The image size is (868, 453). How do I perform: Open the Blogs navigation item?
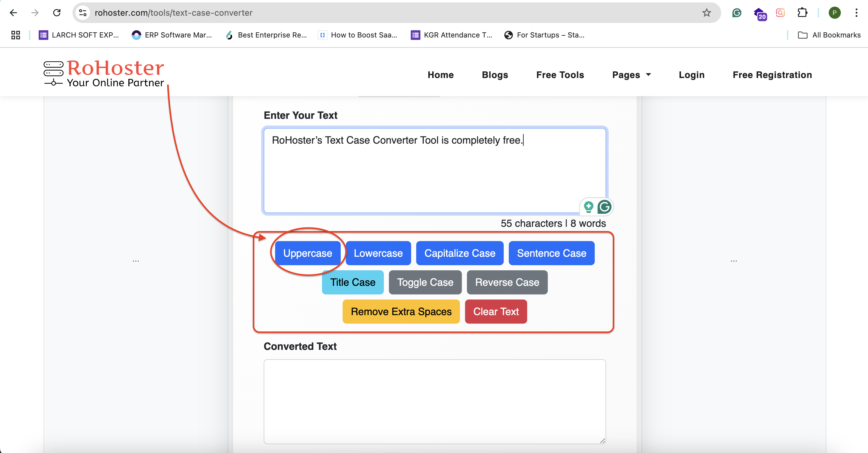coord(495,75)
